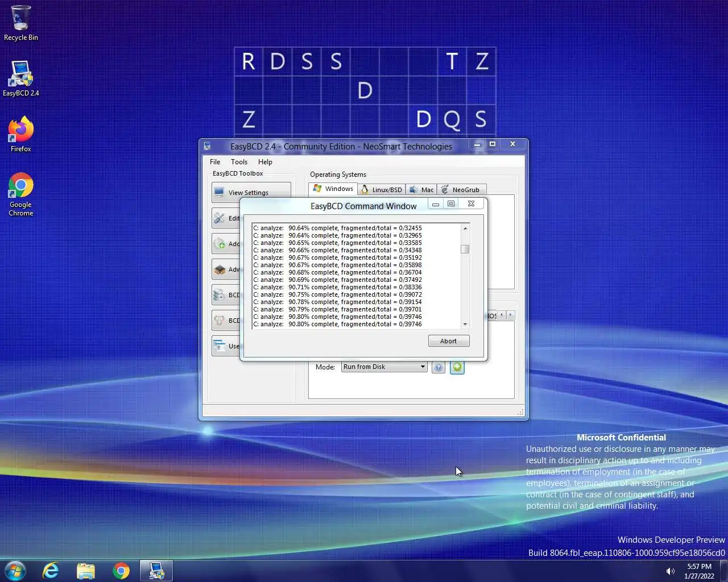
Task: Select output line ending in 0/37492
Action: tap(338, 280)
